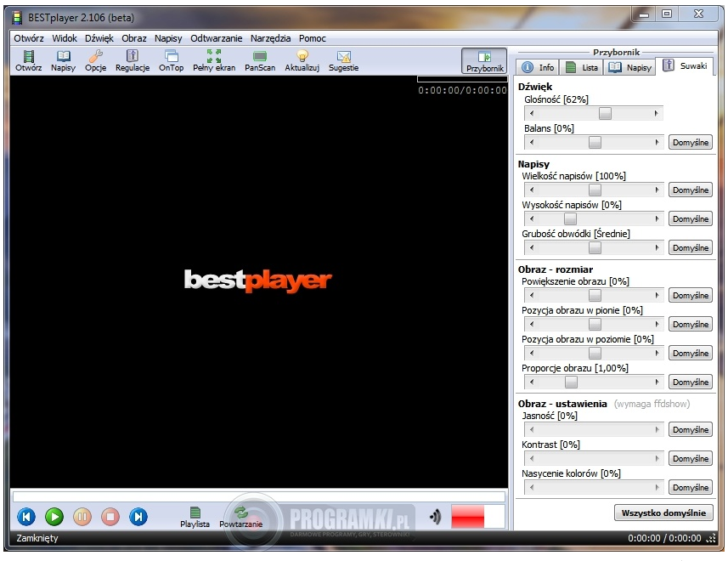The width and height of the screenshot is (728, 561).
Task: Toggle the Przybornik panel button
Action: click(x=484, y=61)
